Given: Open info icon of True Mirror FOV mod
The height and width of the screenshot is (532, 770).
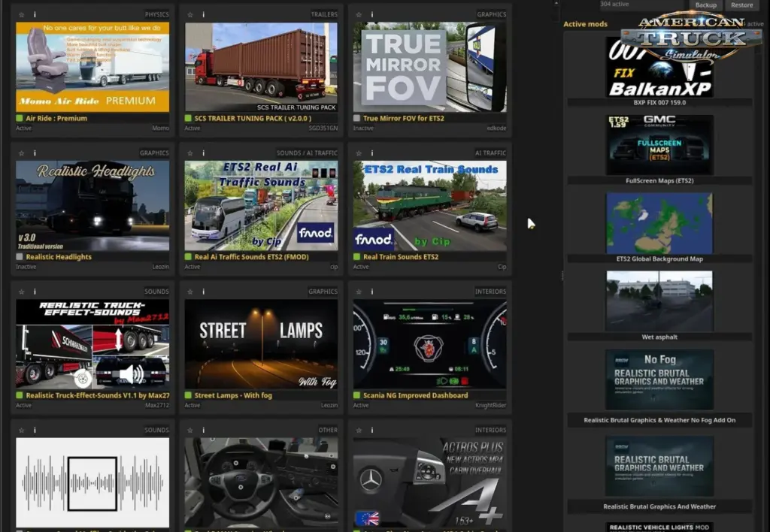Looking at the screenshot, I should click(372, 15).
